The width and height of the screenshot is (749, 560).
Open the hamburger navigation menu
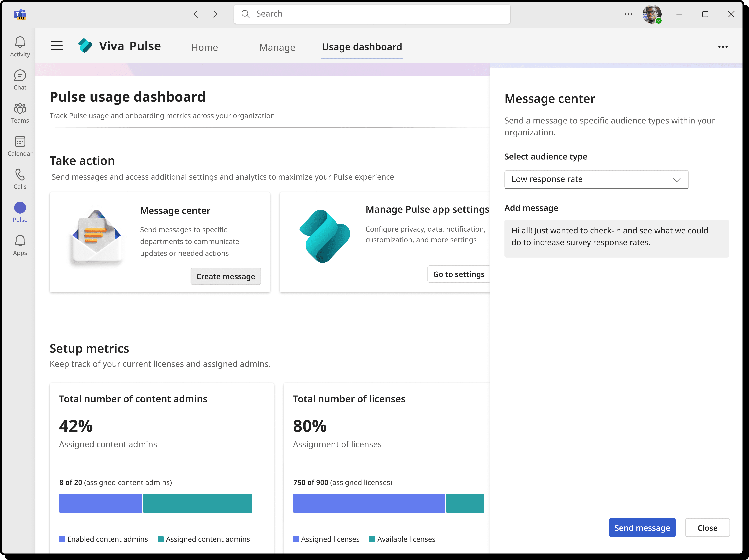(57, 46)
